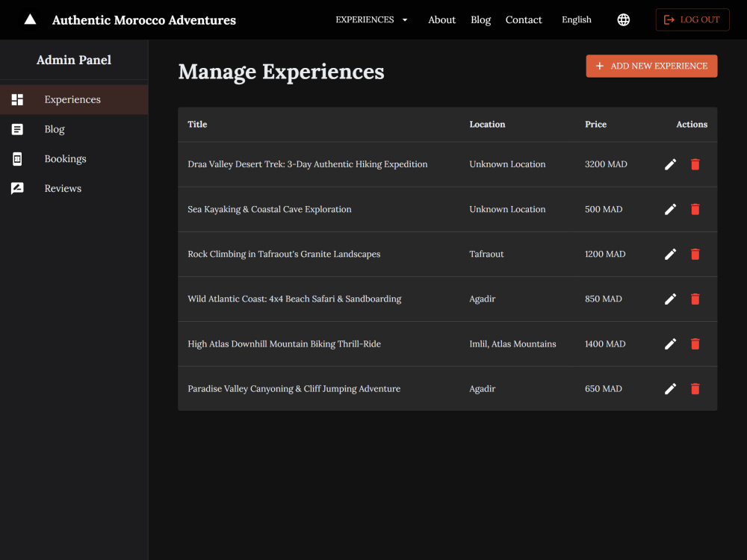The width and height of the screenshot is (747, 560).
Task: Expand the EXPERIENCES dropdown arrow
Action: coord(405,20)
